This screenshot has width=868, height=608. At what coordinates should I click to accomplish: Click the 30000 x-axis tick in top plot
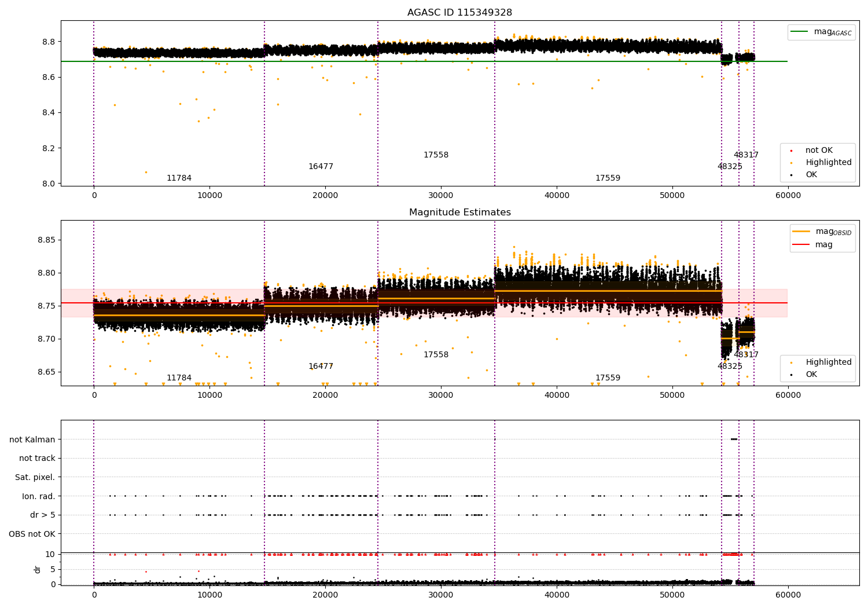click(x=441, y=196)
